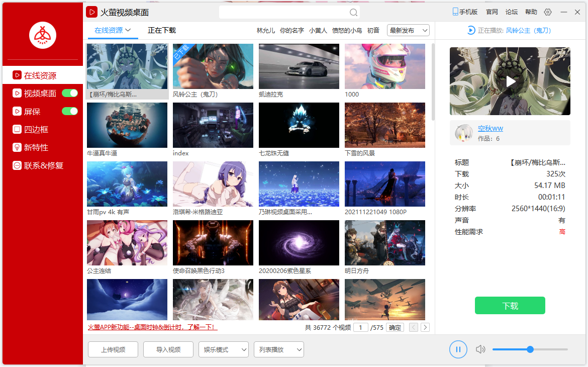Click the uploader avatar of 空秋ww
This screenshot has width=588, height=367.
464,133
